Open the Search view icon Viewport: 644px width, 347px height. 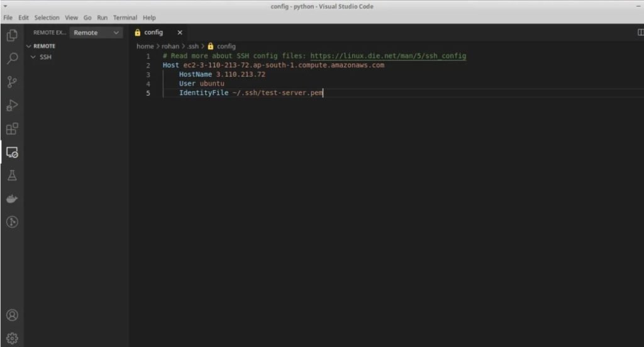[x=12, y=59]
